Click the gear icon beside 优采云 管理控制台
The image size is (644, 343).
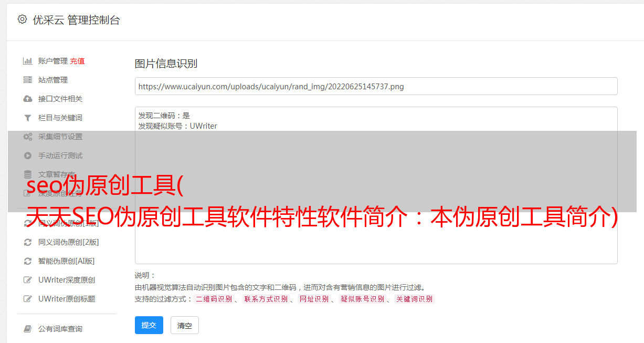(22, 19)
